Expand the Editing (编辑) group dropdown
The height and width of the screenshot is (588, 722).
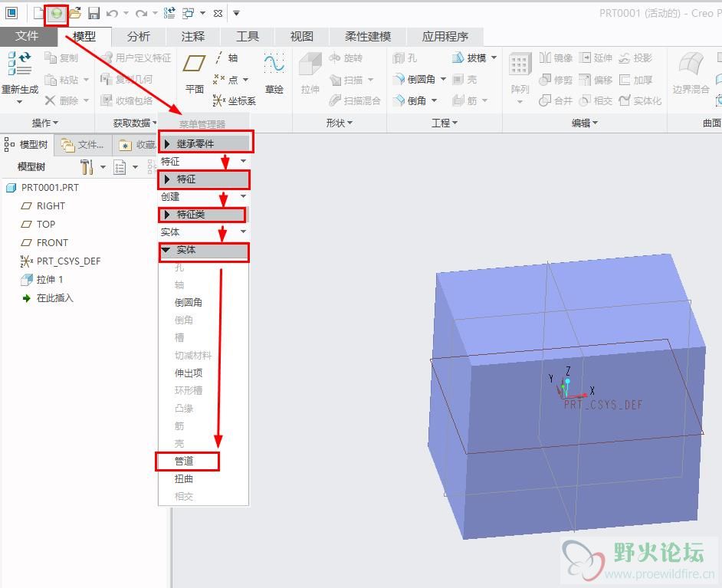point(585,123)
